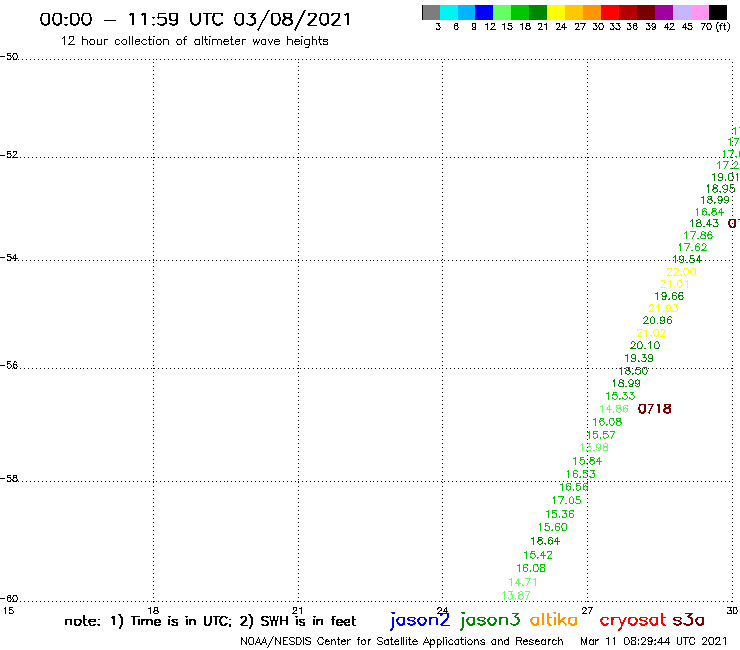This screenshot has width=740, height=650.
Task: Click the wave height value 19.39
Action: point(639,358)
